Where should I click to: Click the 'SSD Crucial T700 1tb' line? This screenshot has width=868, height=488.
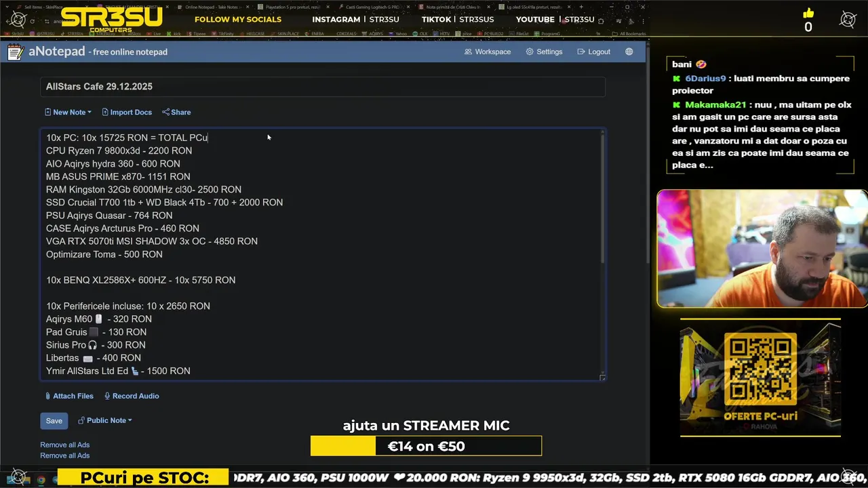tap(164, 203)
